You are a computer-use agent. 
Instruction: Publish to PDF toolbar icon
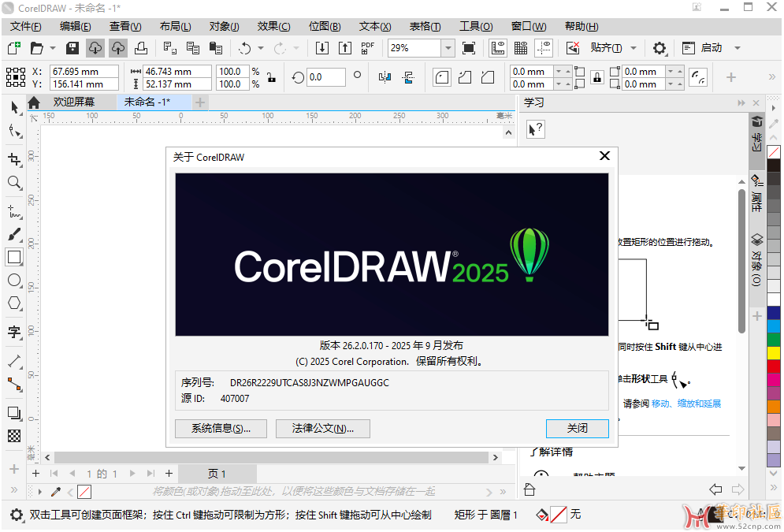[x=367, y=48]
